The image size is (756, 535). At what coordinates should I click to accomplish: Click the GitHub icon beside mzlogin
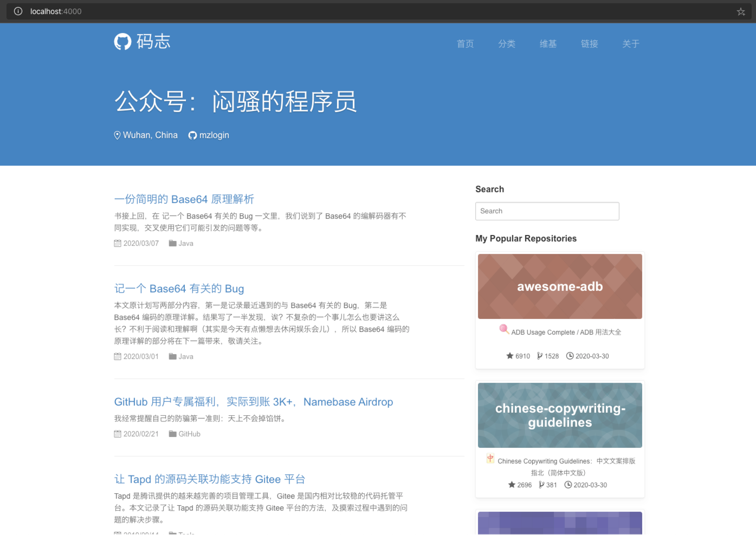click(x=192, y=135)
